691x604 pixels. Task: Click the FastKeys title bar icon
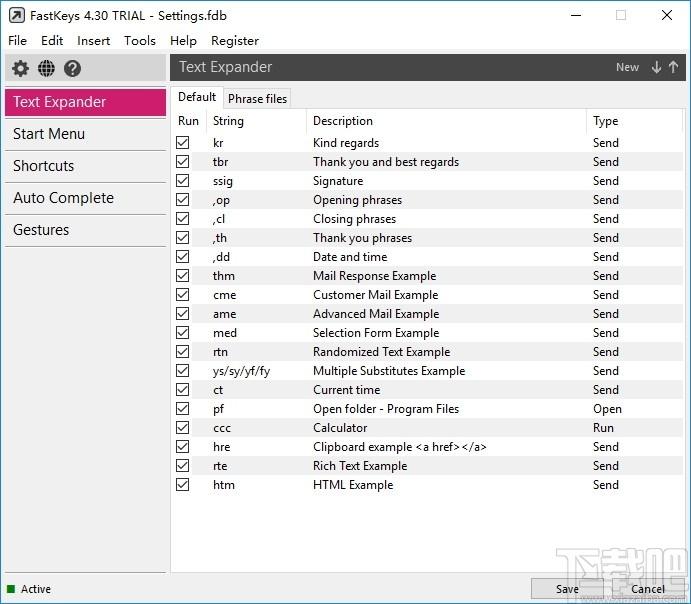[x=17, y=15]
